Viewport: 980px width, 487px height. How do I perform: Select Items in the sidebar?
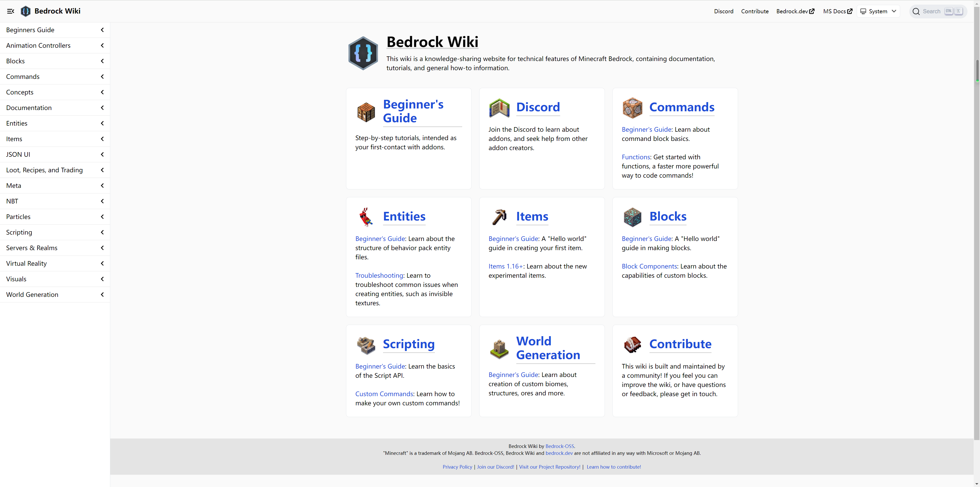pyautogui.click(x=55, y=139)
